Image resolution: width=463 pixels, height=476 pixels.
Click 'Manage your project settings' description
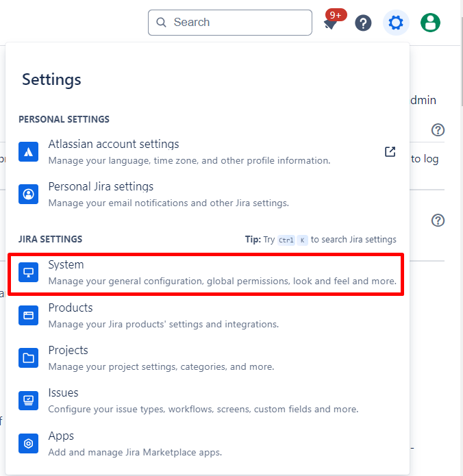click(161, 366)
